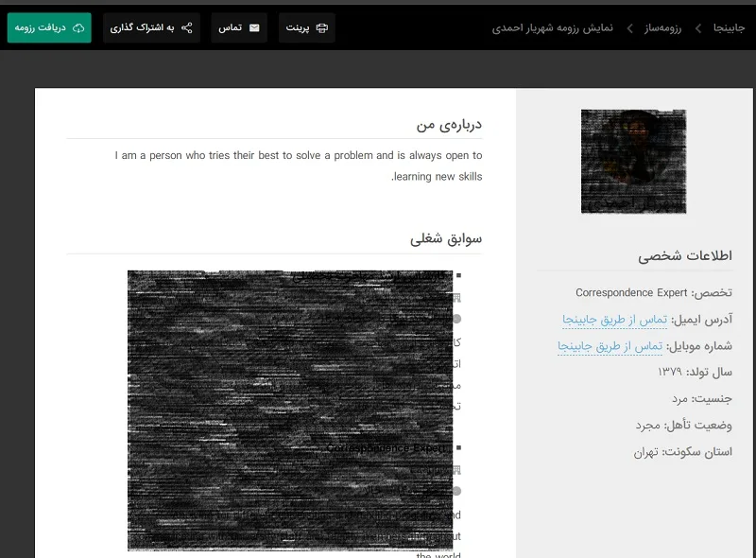Click the سوابق شغلی heading

(446, 239)
